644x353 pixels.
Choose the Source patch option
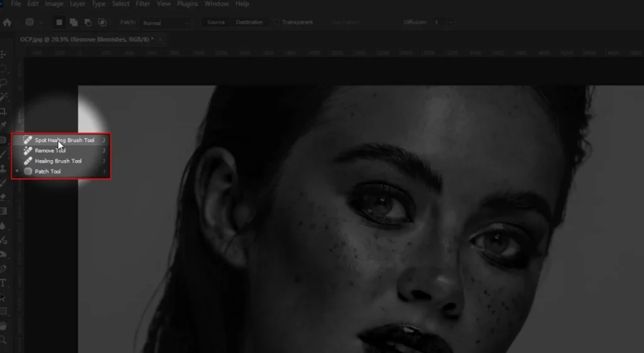tap(216, 22)
